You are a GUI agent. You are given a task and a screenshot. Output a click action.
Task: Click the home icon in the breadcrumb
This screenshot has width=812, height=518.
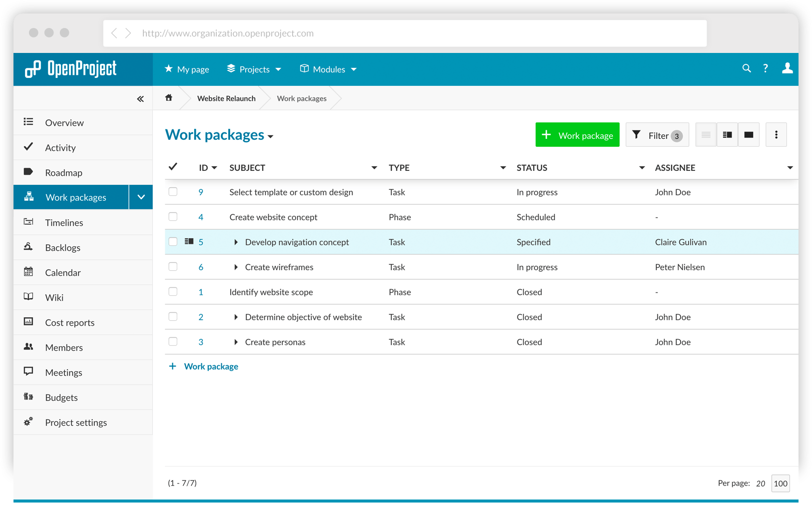pyautogui.click(x=169, y=98)
